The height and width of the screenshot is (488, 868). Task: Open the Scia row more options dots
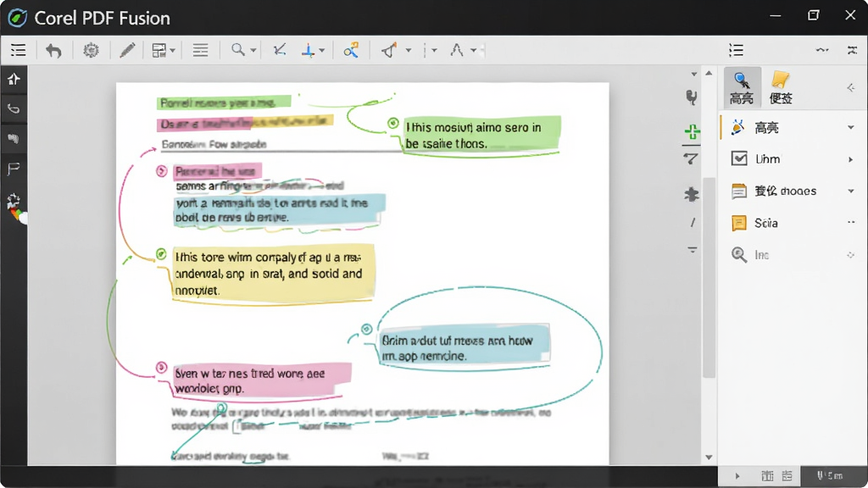point(851,223)
